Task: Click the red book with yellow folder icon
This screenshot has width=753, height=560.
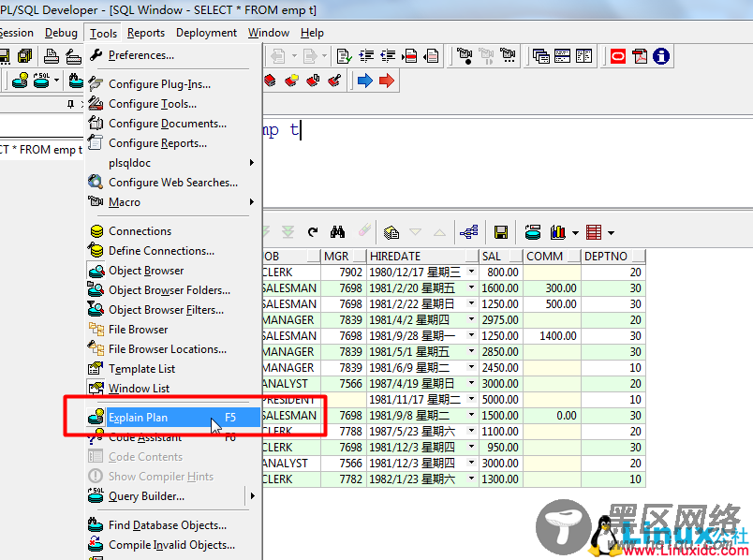Action: [291, 81]
